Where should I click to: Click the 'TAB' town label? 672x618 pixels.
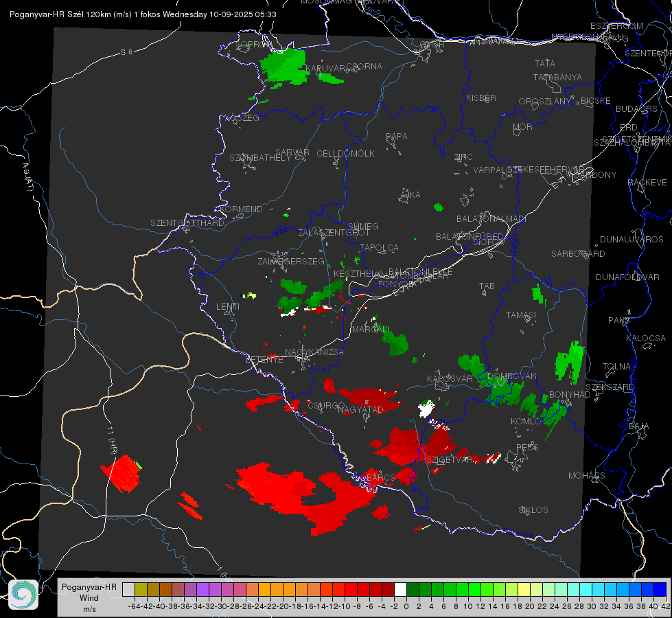(x=487, y=286)
